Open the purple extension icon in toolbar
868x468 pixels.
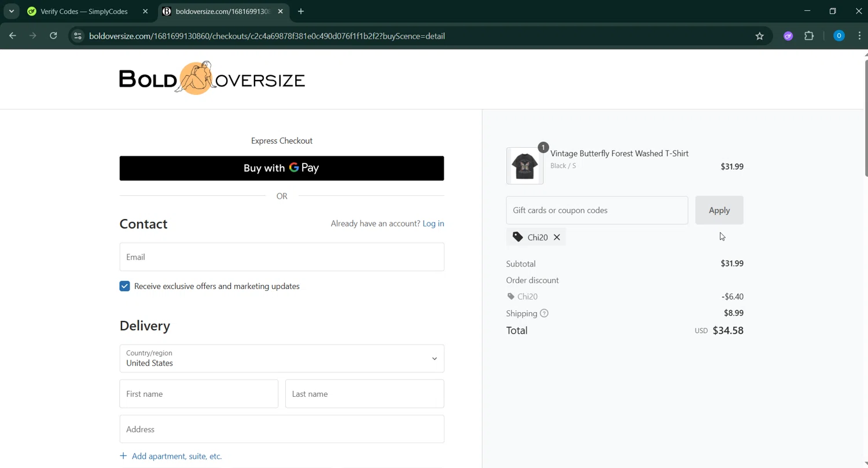(x=788, y=36)
